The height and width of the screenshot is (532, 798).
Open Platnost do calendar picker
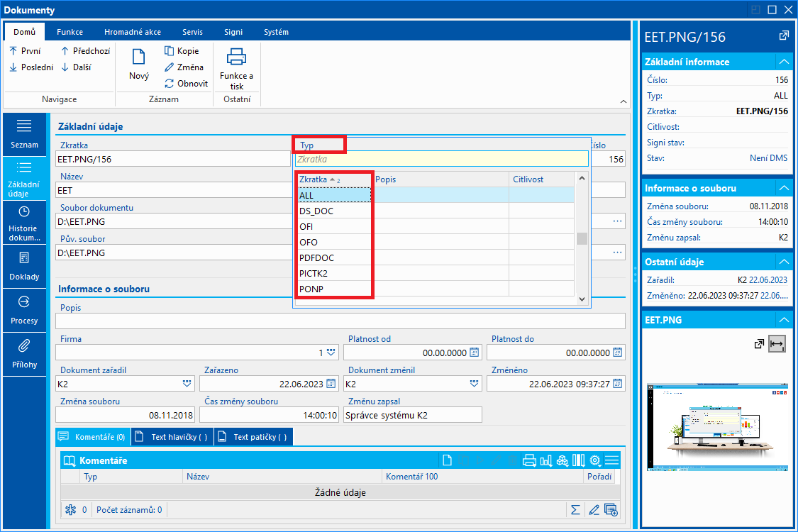618,353
